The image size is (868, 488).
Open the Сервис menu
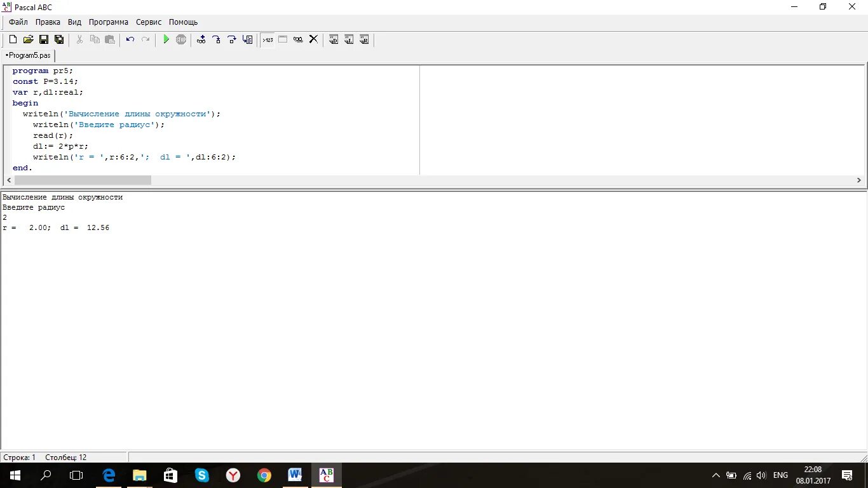[x=149, y=22]
